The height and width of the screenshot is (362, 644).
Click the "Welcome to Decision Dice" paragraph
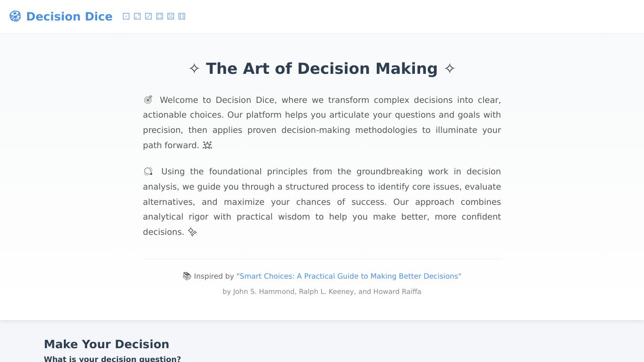[322, 122]
